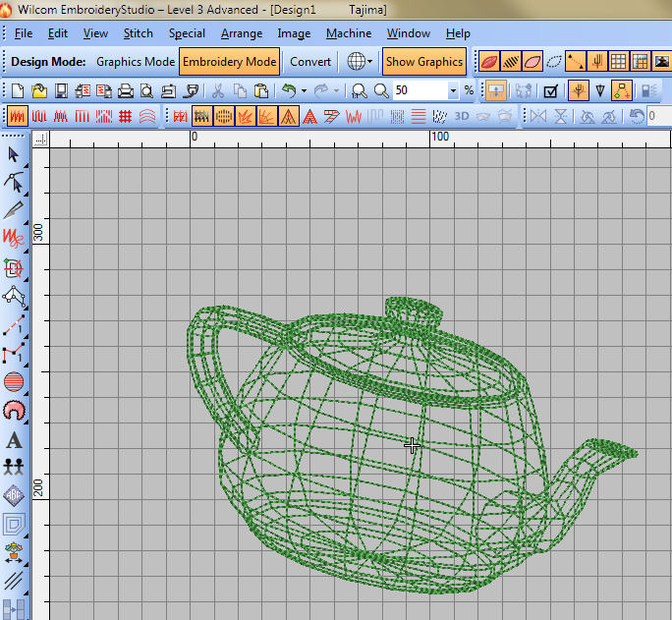This screenshot has height=620, width=672.
Task: Choose the Lettering 'A' tool
Action: [x=14, y=439]
